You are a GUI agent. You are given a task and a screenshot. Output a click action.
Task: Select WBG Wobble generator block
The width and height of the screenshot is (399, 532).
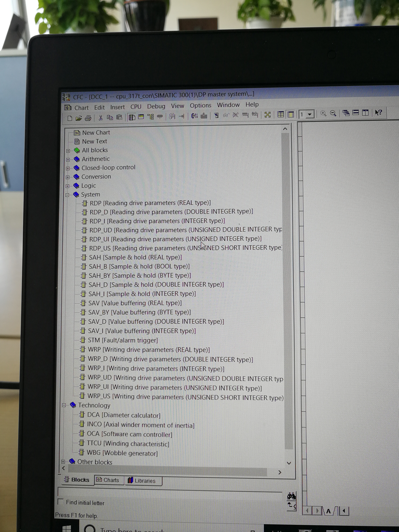(122, 453)
